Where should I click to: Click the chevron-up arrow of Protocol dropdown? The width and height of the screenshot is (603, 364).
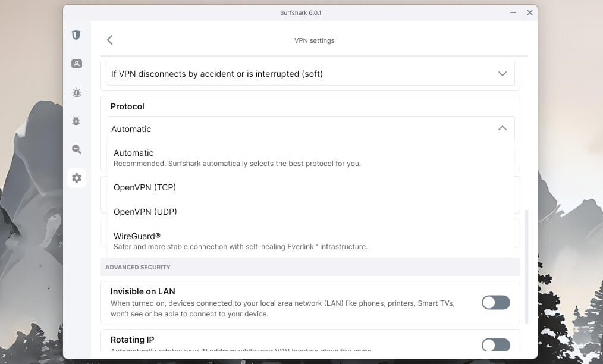[x=503, y=128]
